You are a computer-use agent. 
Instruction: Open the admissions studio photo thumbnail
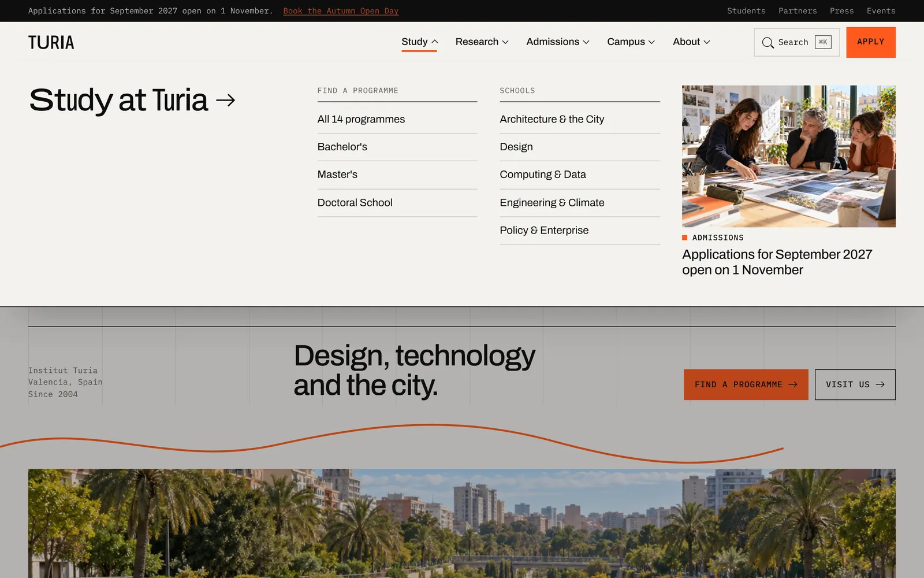tap(789, 156)
